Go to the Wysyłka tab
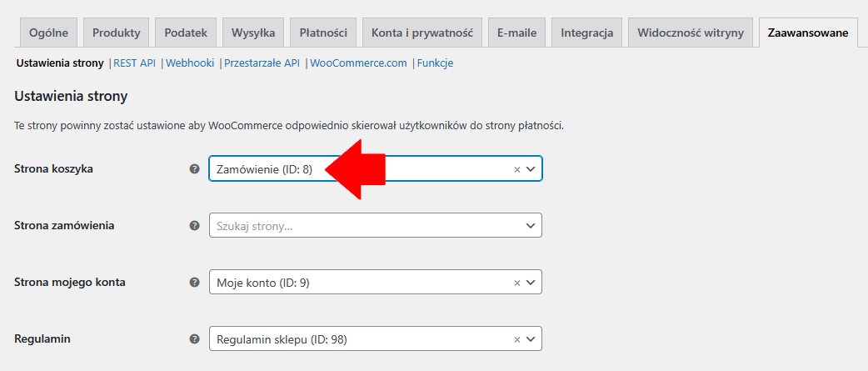 (x=253, y=33)
